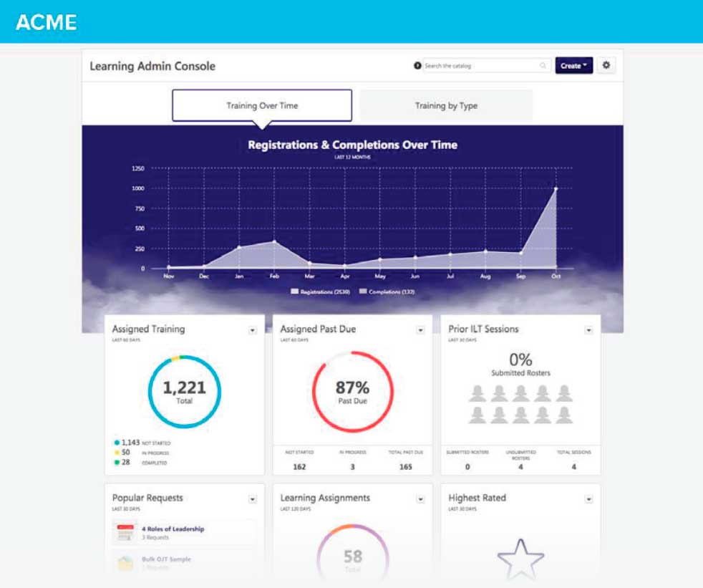
Task: Click the Bulk OJT Sample folder icon
Action: (125, 562)
